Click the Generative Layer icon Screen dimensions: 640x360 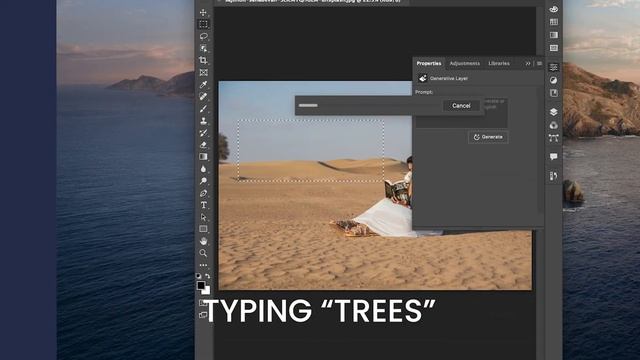(x=423, y=78)
